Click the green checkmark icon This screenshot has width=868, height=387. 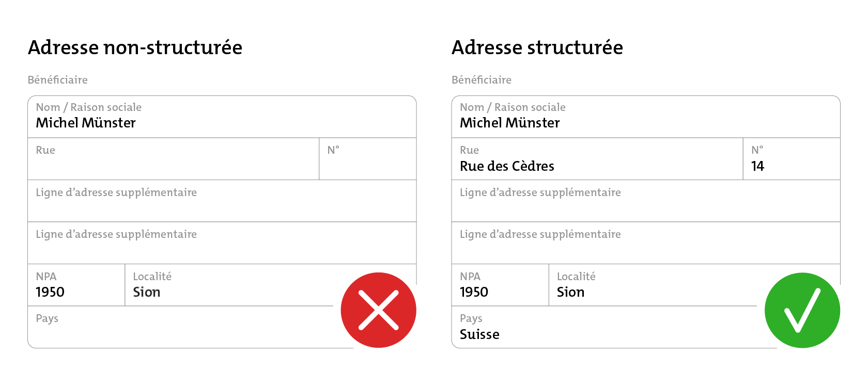coord(802,310)
